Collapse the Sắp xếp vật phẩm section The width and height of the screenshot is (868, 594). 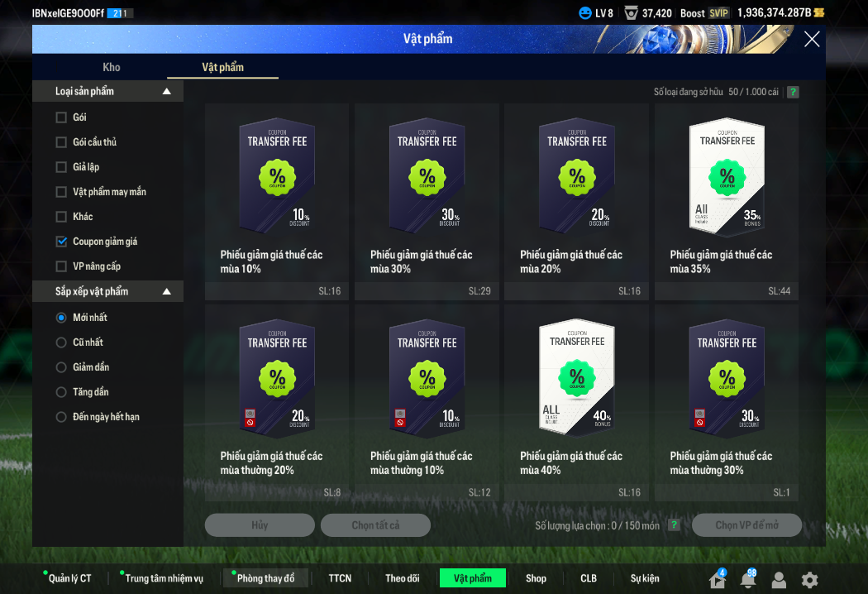coord(167,291)
